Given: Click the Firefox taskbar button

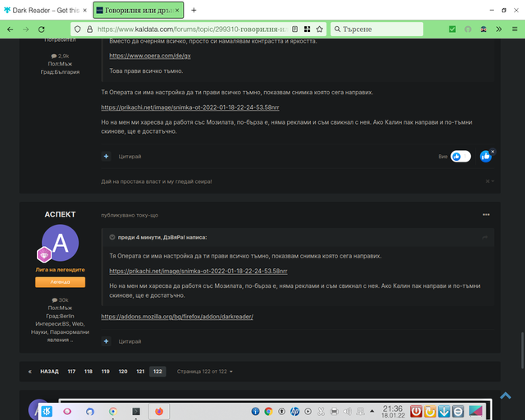Looking at the screenshot, I should (158, 411).
